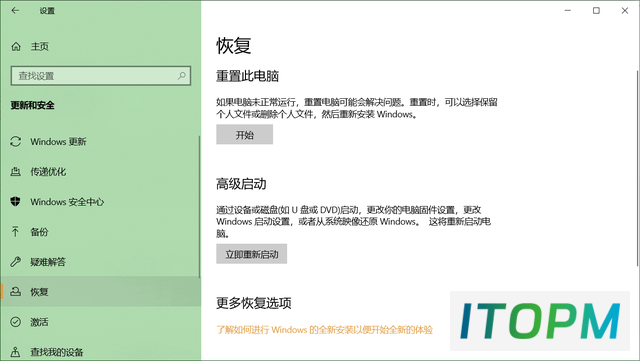Click the search magnifier icon
The height and width of the screenshot is (361, 640).
(x=182, y=76)
